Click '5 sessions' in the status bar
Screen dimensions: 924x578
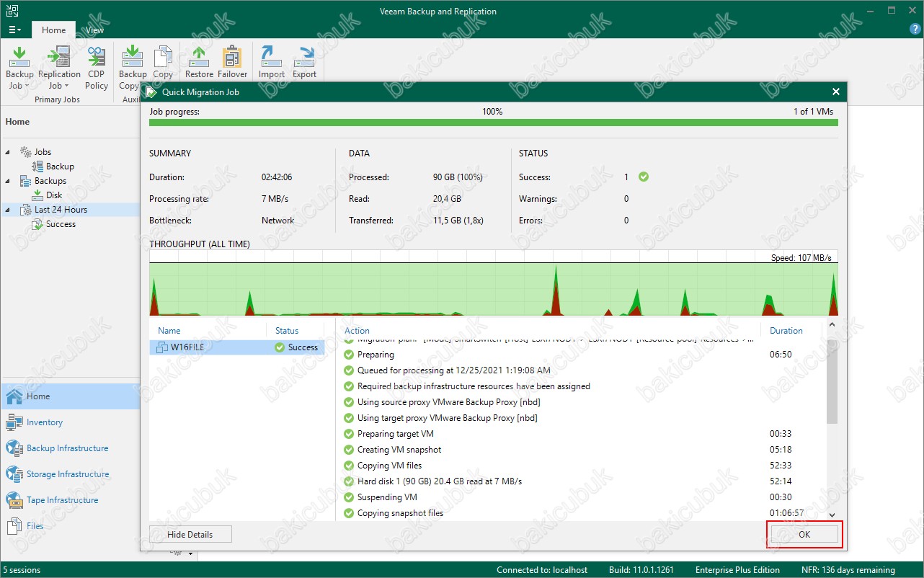[x=21, y=570]
